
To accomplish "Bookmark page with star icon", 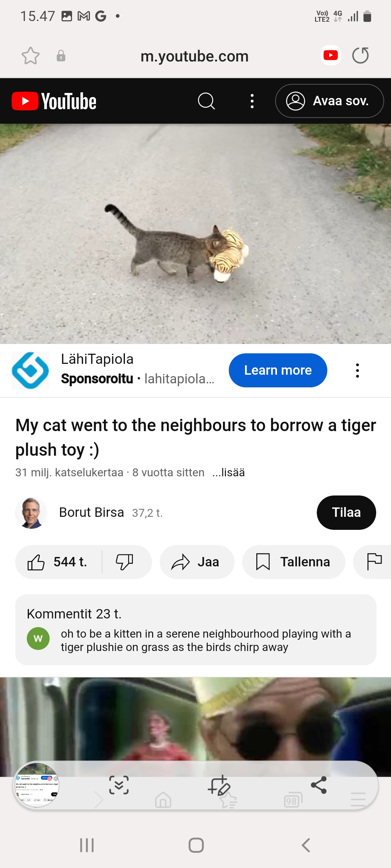I will click(30, 56).
